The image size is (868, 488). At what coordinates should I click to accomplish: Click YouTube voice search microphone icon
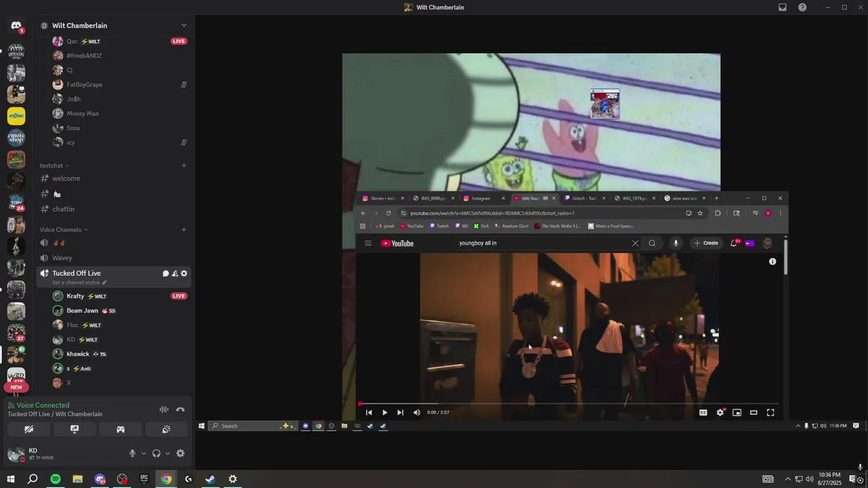click(675, 243)
